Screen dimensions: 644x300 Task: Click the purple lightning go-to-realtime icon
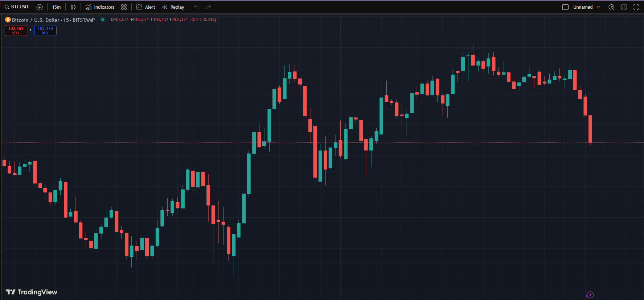tap(590, 295)
